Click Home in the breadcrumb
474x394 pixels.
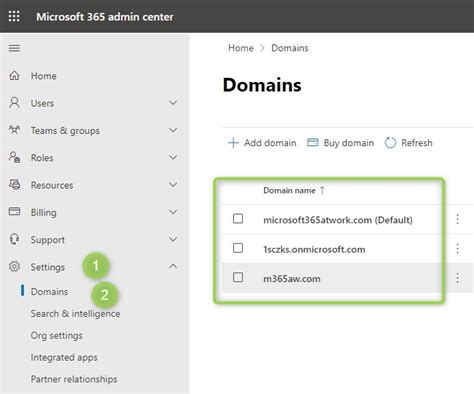coord(241,48)
